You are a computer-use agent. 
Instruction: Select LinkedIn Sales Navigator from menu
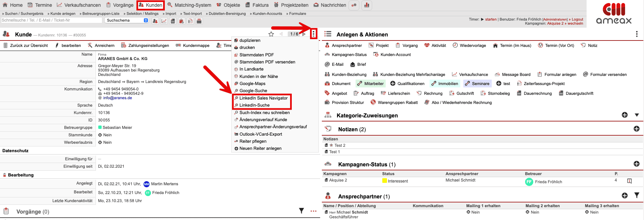[263, 98]
